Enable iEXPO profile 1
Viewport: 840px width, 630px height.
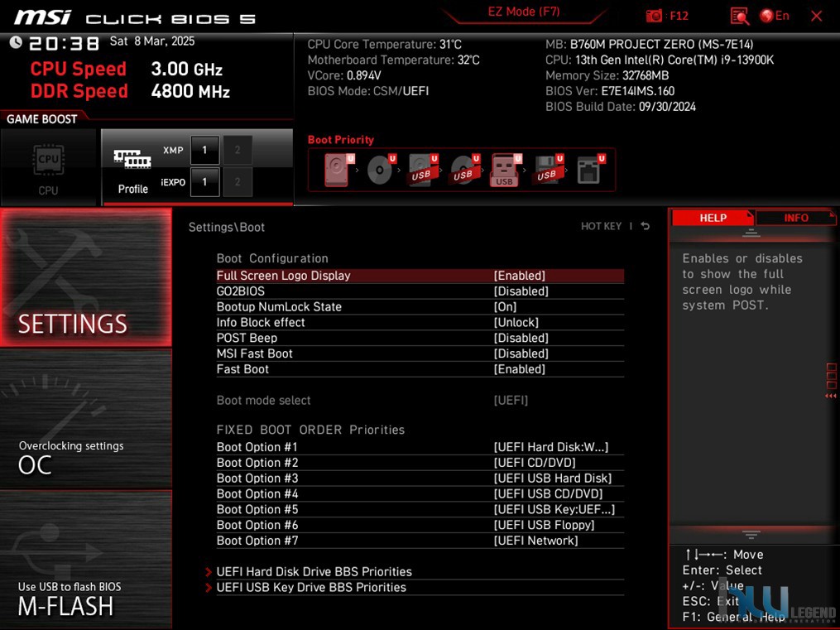coord(204,182)
